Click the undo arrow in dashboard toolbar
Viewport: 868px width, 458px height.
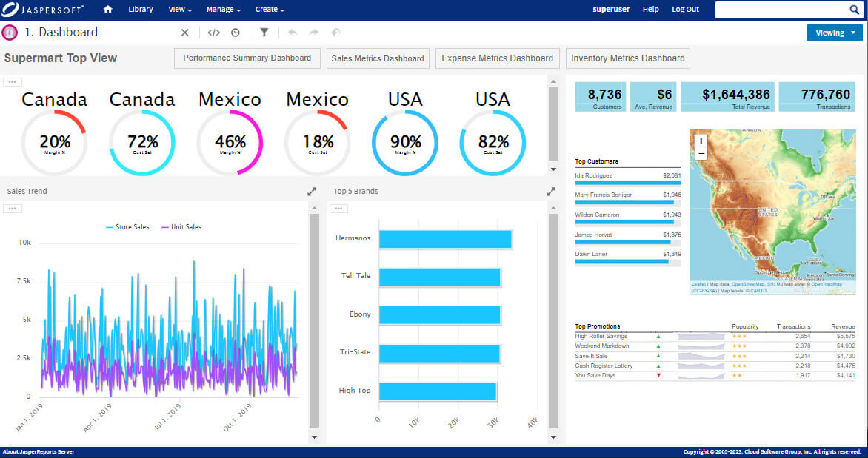292,33
